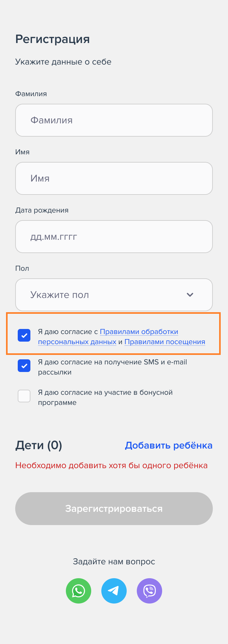Click into the Имя text field
The width and height of the screenshot is (228, 644).
[114, 178]
